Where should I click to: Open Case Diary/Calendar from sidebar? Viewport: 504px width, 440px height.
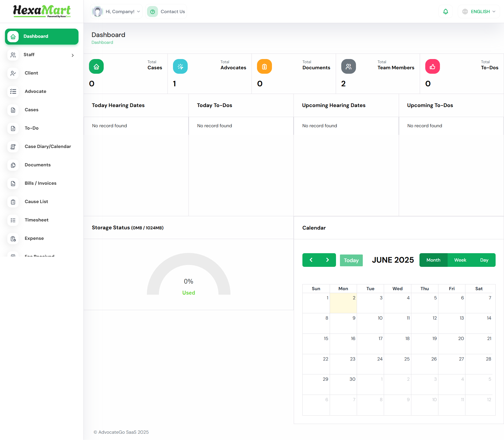(x=48, y=146)
